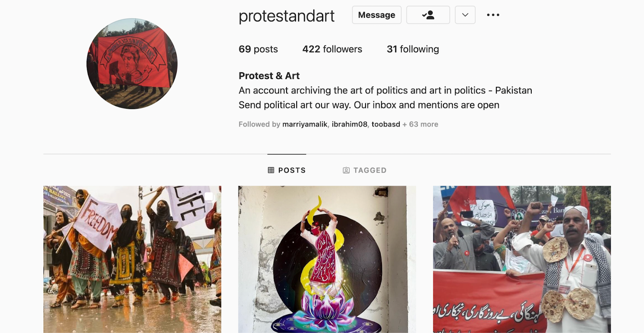Click the carousel icon on Freedom post

[x=209, y=197]
